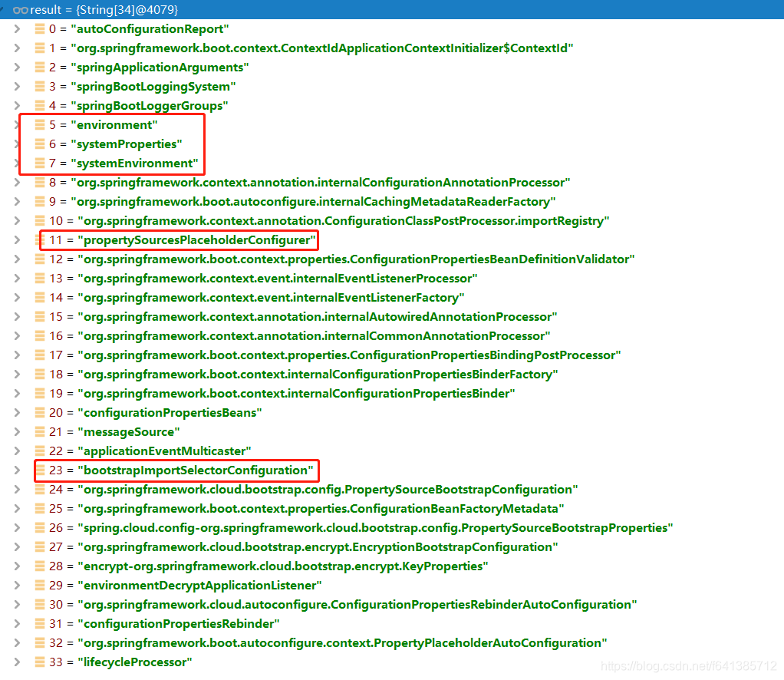Select the "springBootLoggerGroups" value text
Image resolution: width=784 pixels, height=680 pixels.
tap(150, 106)
